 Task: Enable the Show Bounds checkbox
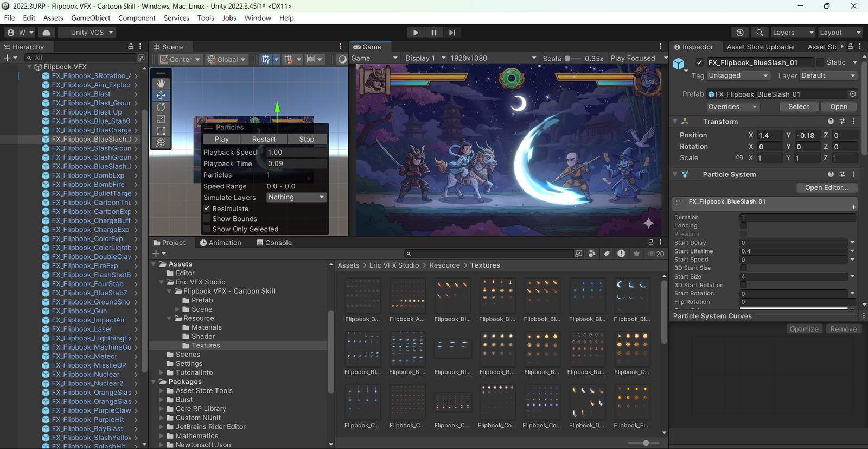coord(207,219)
